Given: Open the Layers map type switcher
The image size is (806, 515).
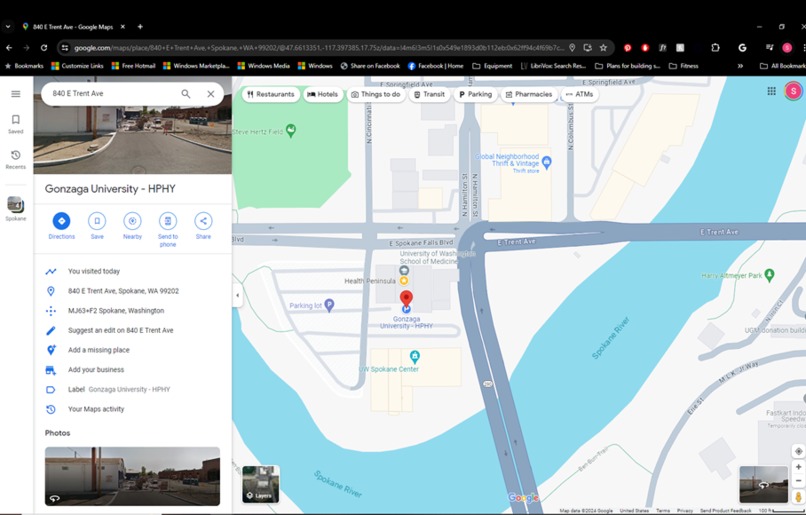Looking at the screenshot, I should coord(261,484).
